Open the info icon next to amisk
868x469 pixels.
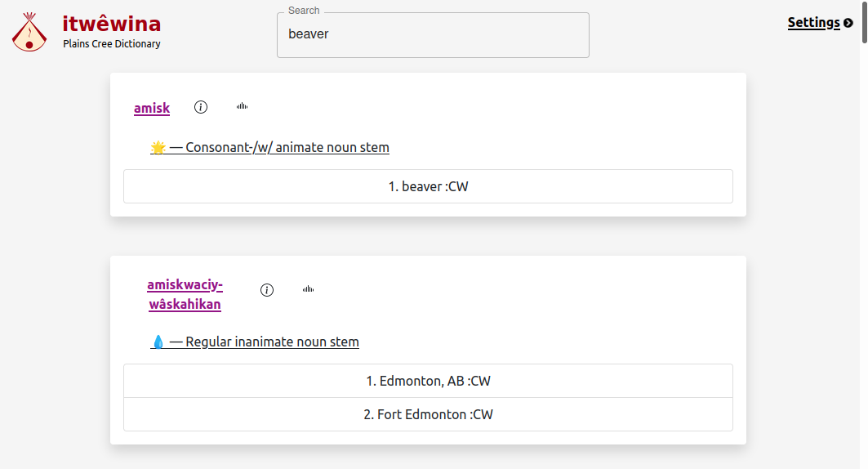(201, 107)
